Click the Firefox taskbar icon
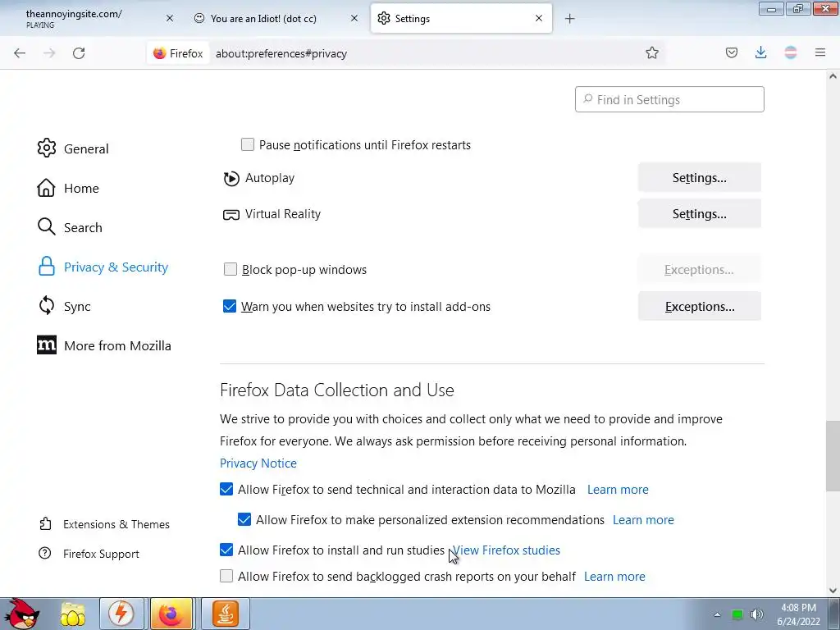This screenshot has height=630, width=840. (171, 614)
